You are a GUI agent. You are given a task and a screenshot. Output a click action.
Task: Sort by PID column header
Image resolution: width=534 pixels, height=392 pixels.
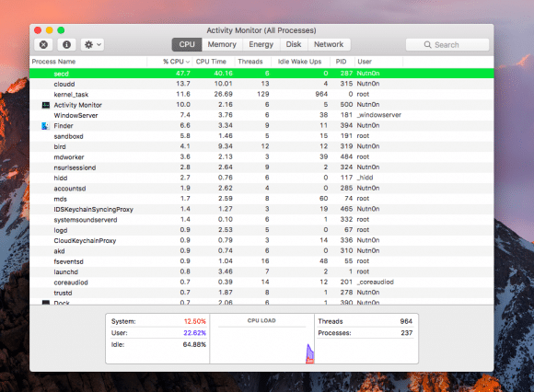pos(342,62)
